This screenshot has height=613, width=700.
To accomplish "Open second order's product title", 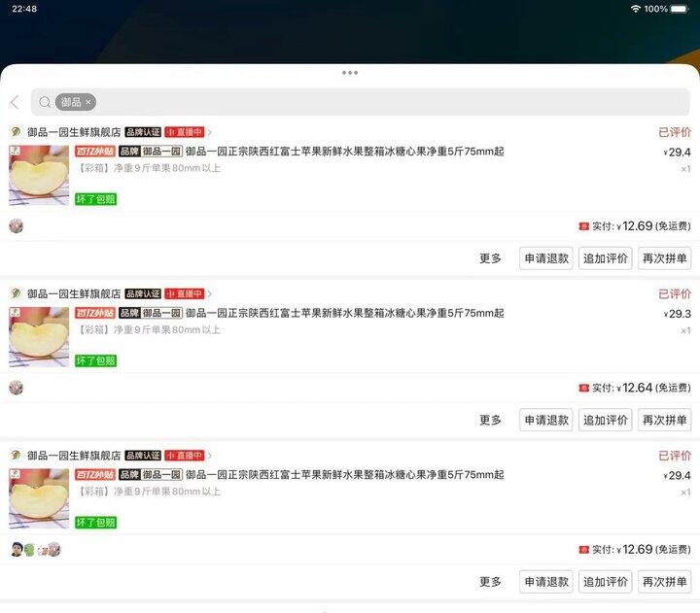I will tap(344, 314).
